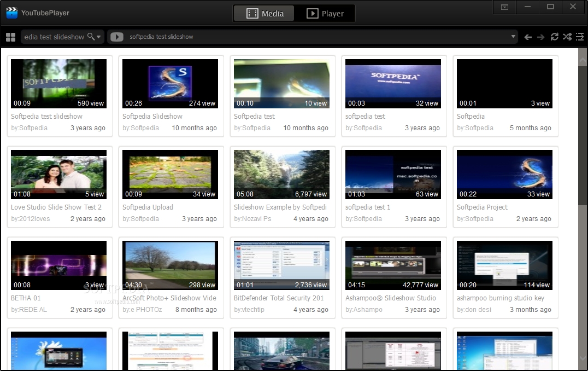Go back with the left arrow icon
Viewport: 588px width, 371px height.
tap(528, 37)
